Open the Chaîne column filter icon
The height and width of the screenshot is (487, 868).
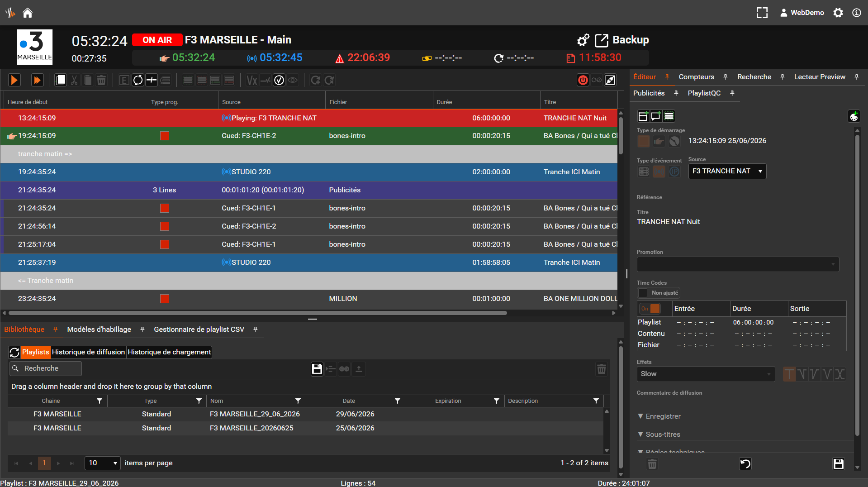[100, 401]
